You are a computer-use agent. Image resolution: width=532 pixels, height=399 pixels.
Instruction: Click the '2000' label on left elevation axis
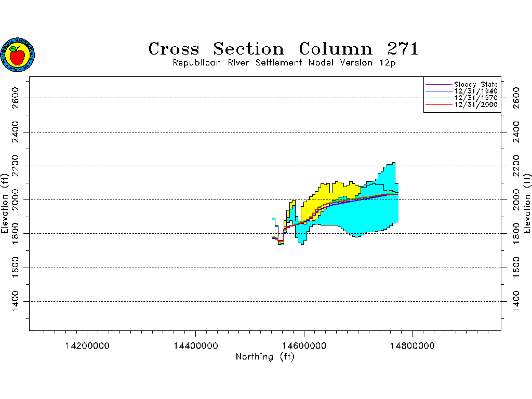pyautogui.click(x=15, y=200)
